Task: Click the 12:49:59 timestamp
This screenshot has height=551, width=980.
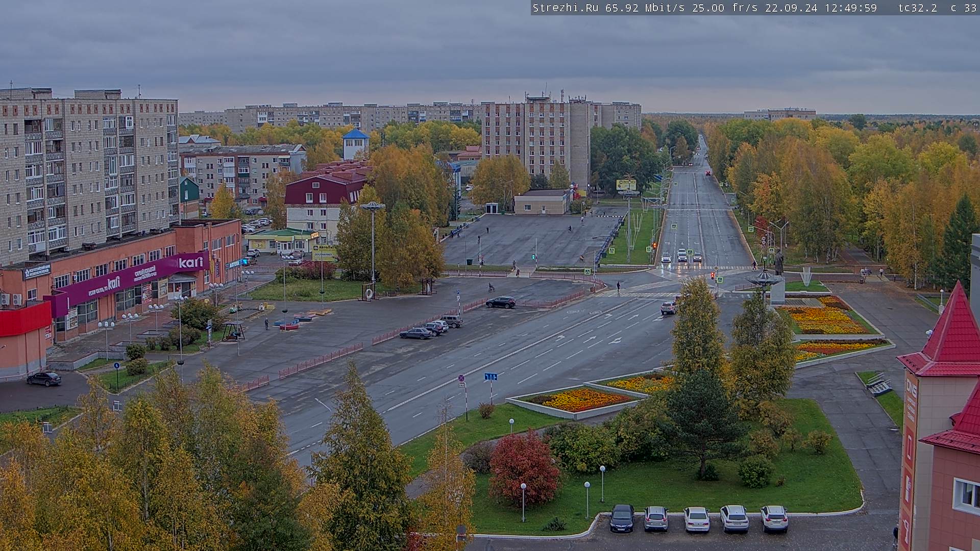Action: tap(851, 8)
